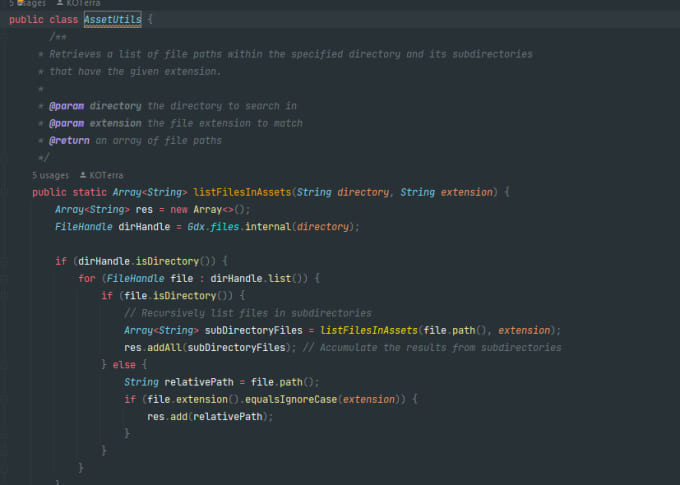
Task: Click the author person icon beside KOTerra above the method
Action: click(x=83, y=175)
